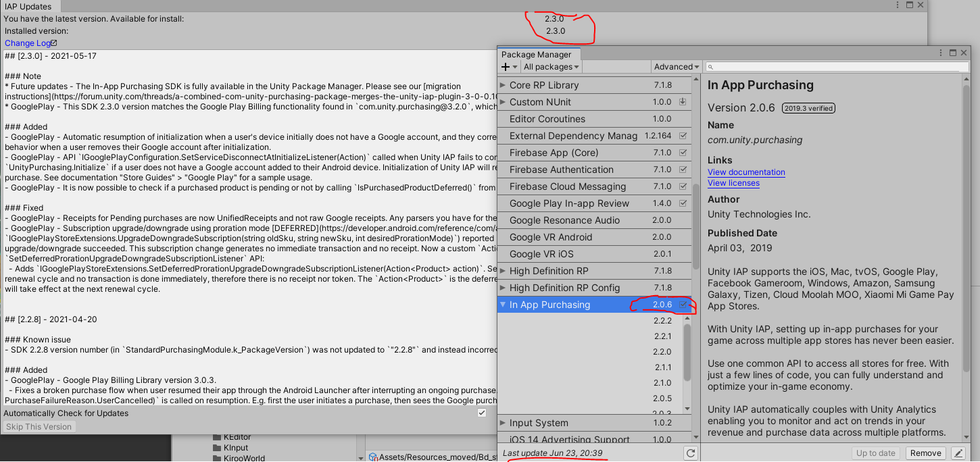Select In App Purchasing version 2.1.1
The image size is (980, 462).
[x=662, y=367]
